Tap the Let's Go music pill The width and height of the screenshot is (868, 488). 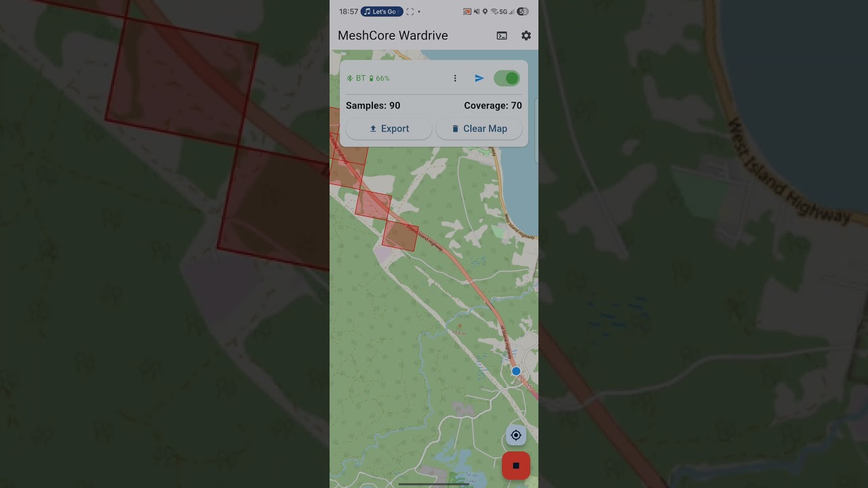382,12
